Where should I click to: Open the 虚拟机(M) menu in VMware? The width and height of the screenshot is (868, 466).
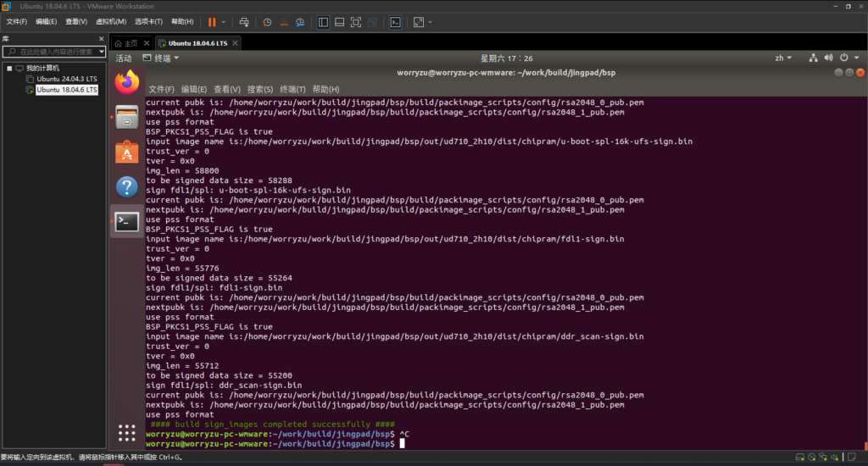coord(110,21)
